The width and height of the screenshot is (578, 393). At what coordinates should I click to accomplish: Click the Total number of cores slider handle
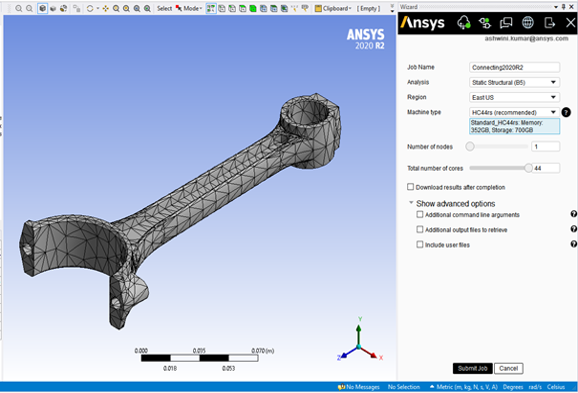pos(528,168)
